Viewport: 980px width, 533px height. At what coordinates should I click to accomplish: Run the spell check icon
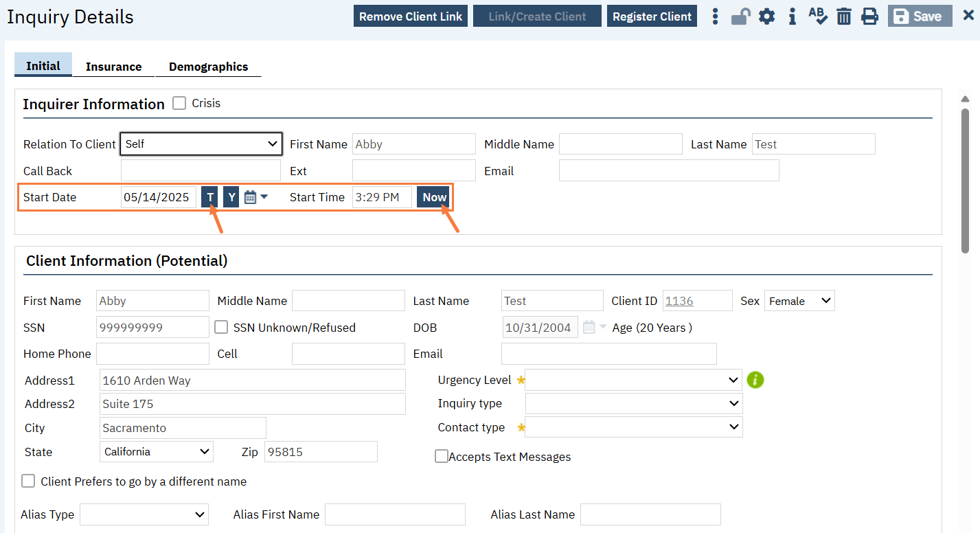point(818,16)
